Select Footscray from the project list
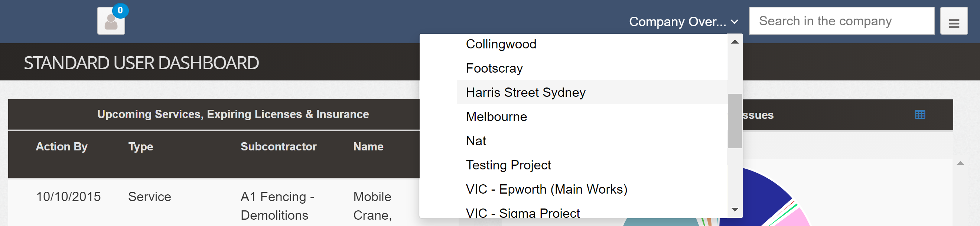The width and height of the screenshot is (980, 226). click(x=494, y=69)
